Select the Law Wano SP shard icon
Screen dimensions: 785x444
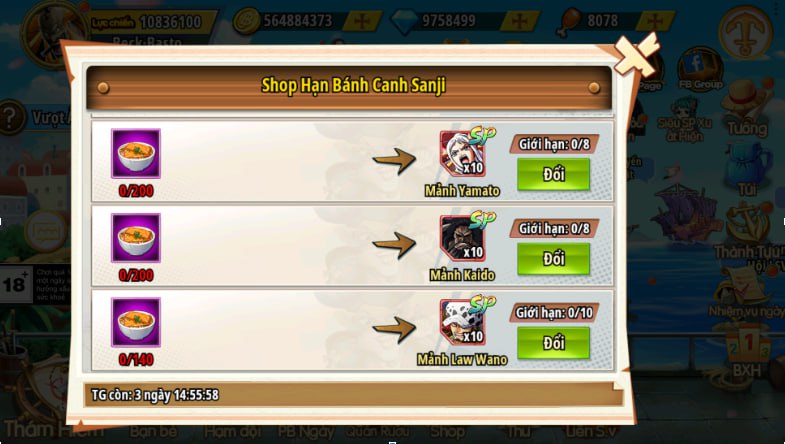tap(463, 322)
